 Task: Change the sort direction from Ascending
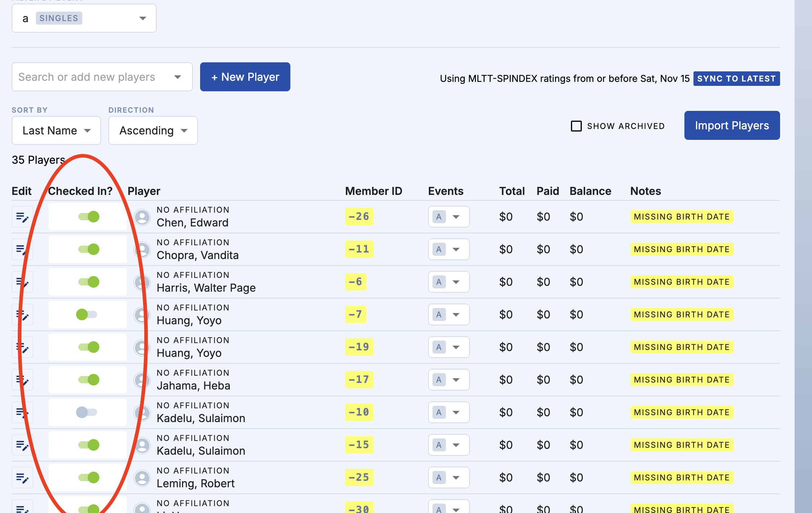(153, 130)
